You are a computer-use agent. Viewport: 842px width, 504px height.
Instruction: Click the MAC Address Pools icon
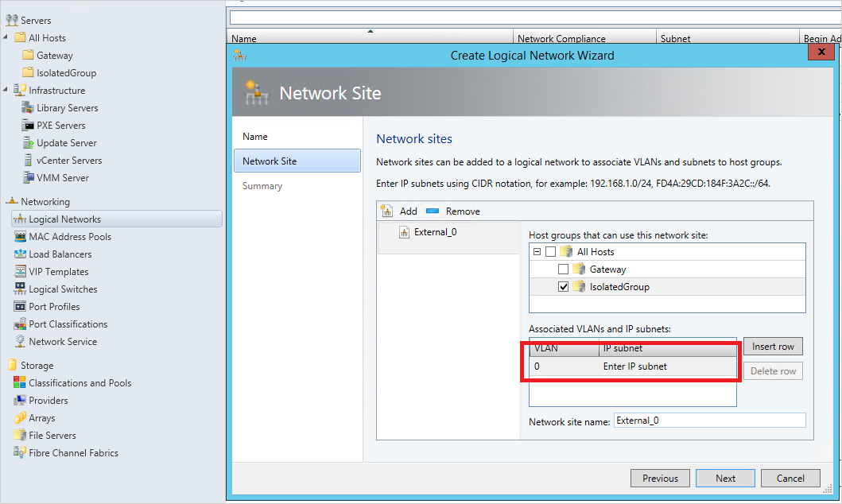click(x=20, y=236)
